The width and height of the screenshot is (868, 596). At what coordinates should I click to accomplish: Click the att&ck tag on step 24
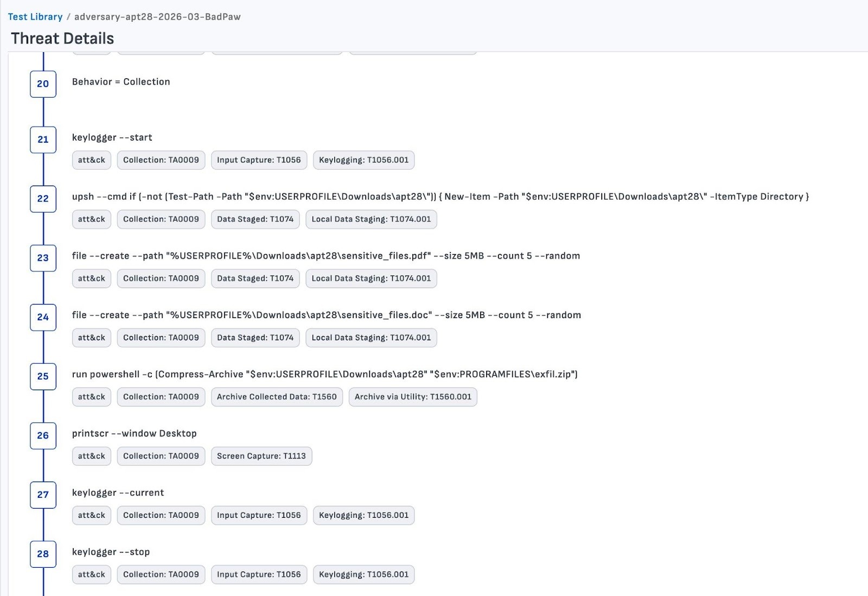pos(92,338)
